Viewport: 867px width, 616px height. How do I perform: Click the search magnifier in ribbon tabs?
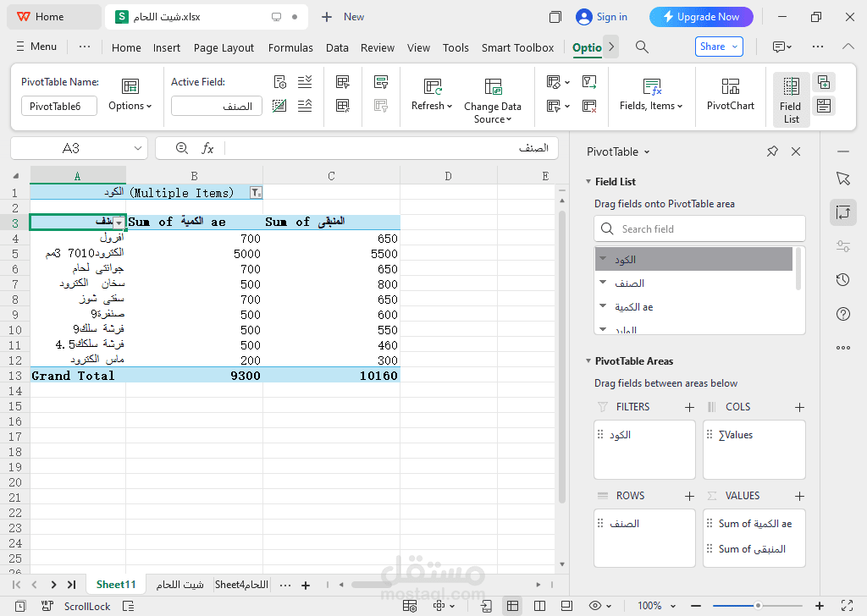coord(643,47)
